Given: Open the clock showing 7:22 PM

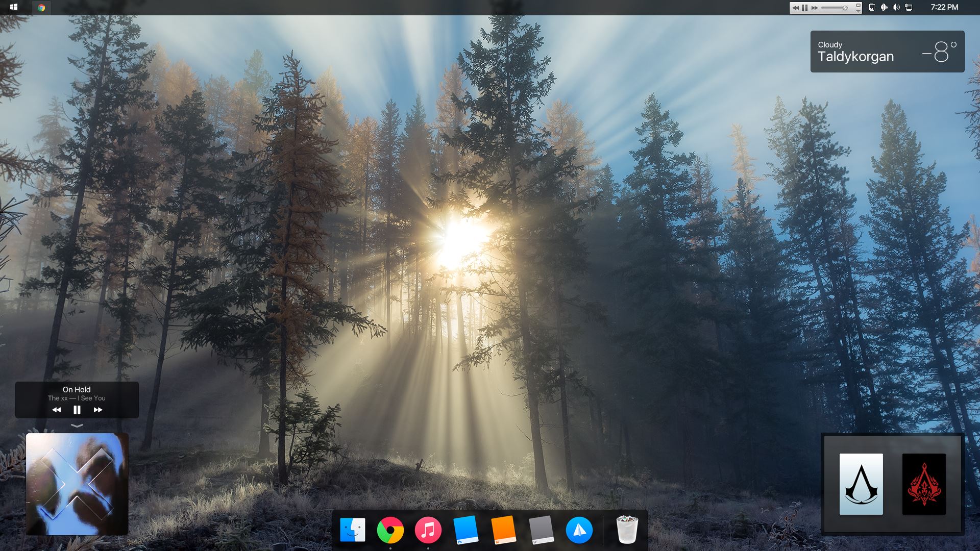Looking at the screenshot, I should pyautogui.click(x=944, y=7).
